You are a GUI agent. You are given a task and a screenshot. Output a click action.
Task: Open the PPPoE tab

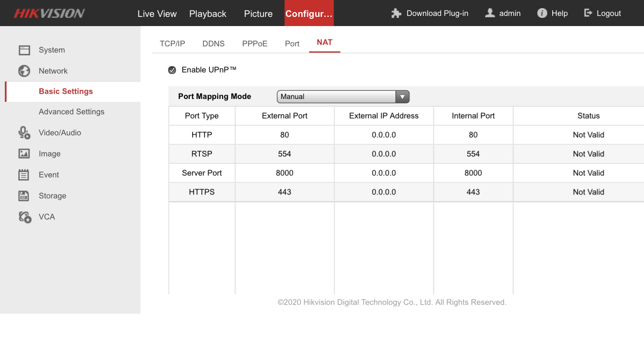pos(254,44)
